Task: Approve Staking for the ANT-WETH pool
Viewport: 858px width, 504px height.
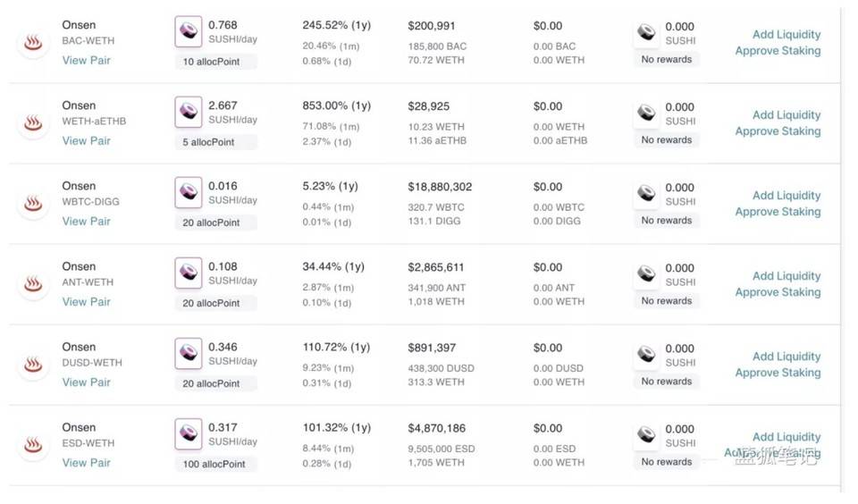Action: (x=778, y=292)
